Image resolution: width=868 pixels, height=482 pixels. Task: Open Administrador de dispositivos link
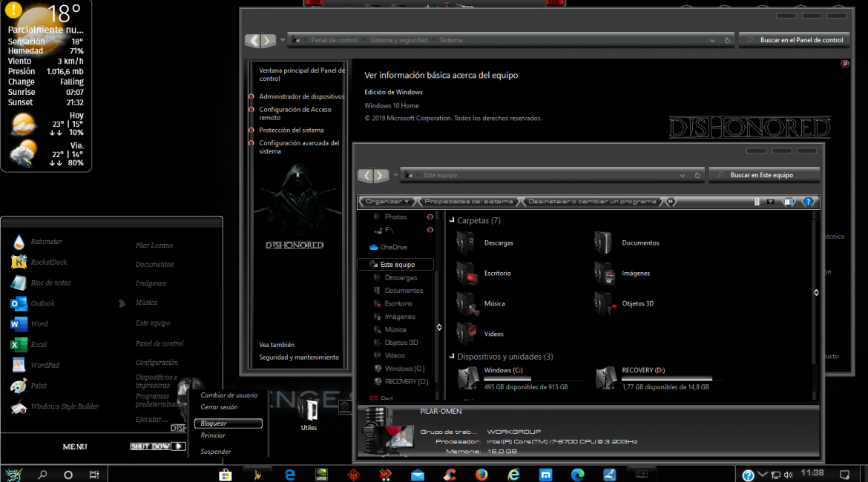pos(301,96)
